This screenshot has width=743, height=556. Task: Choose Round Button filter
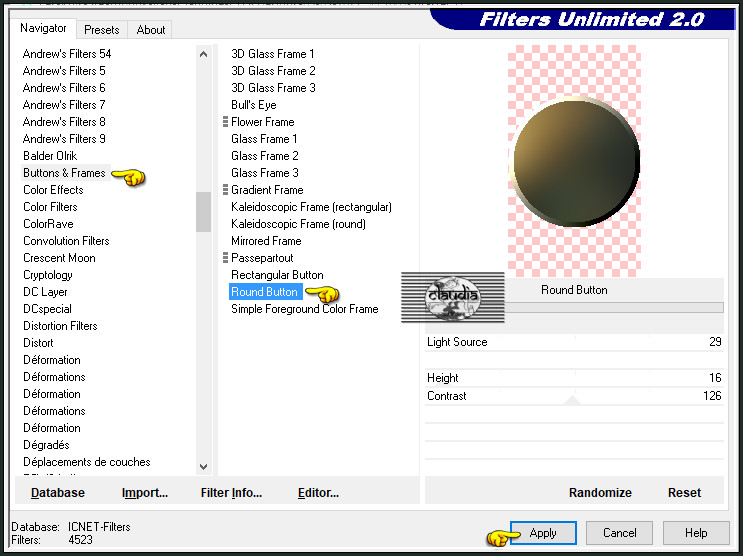(265, 292)
